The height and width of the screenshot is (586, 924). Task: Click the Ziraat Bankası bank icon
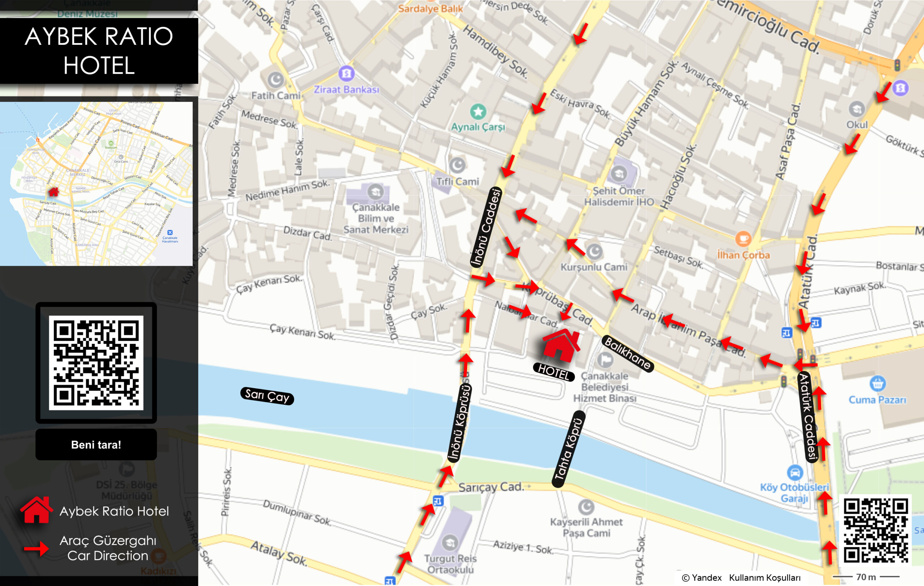coord(346,73)
